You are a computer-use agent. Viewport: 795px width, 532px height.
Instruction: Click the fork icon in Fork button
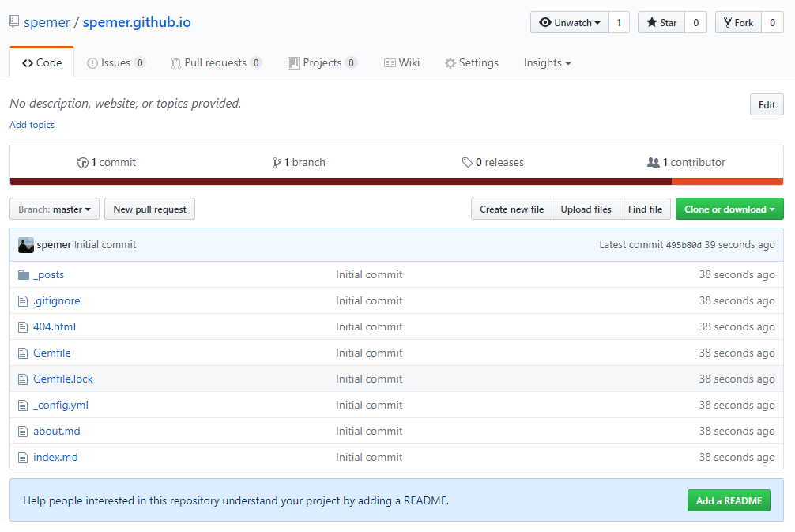click(x=728, y=22)
